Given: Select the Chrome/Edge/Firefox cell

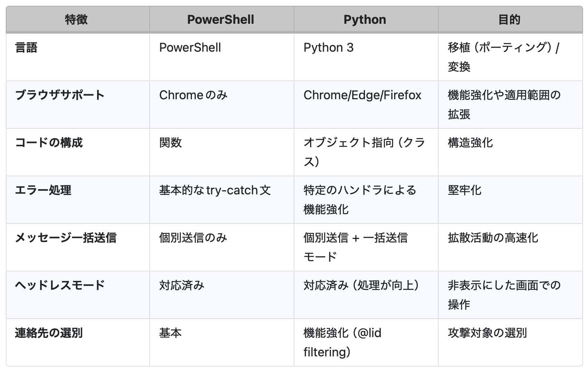Looking at the screenshot, I should pyautogui.click(x=362, y=95).
